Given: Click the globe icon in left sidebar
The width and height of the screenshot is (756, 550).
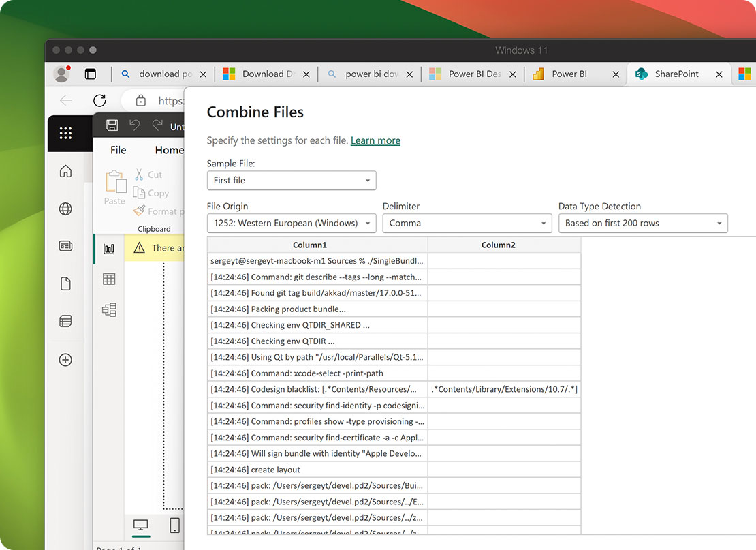Looking at the screenshot, I should point(65,209).
